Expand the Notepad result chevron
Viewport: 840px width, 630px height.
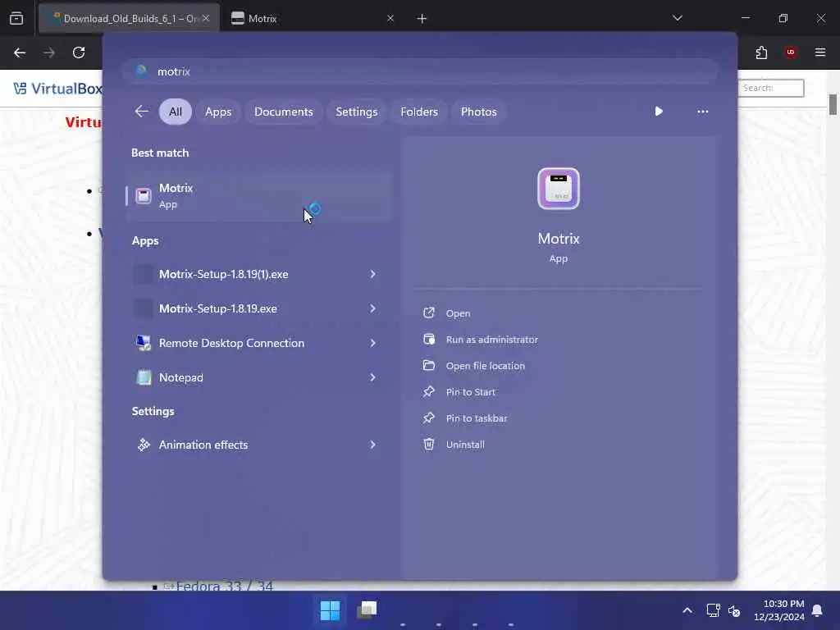[373, 377]
